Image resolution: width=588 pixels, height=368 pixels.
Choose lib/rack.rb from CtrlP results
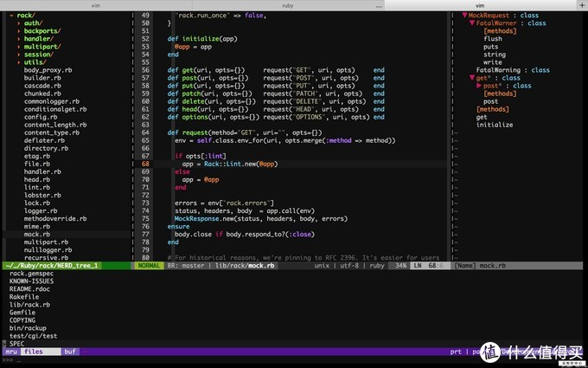point(29,305)
